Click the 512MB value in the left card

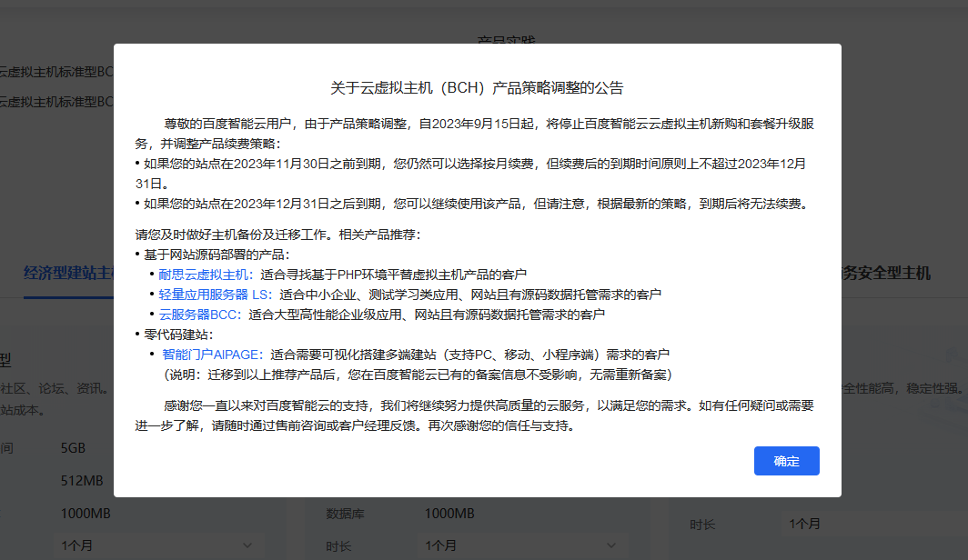click(x=82, y=480)
